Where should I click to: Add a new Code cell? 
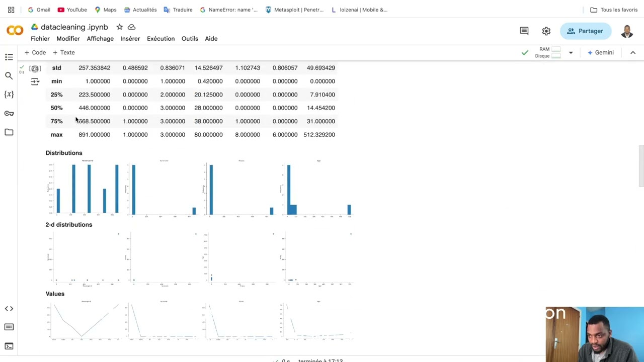pos(35,52)
